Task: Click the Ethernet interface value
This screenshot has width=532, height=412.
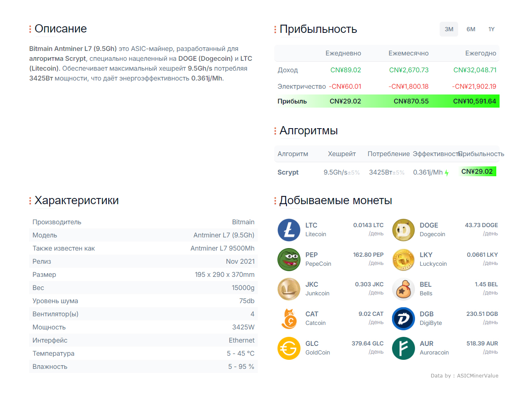Action: click(241, 340)
